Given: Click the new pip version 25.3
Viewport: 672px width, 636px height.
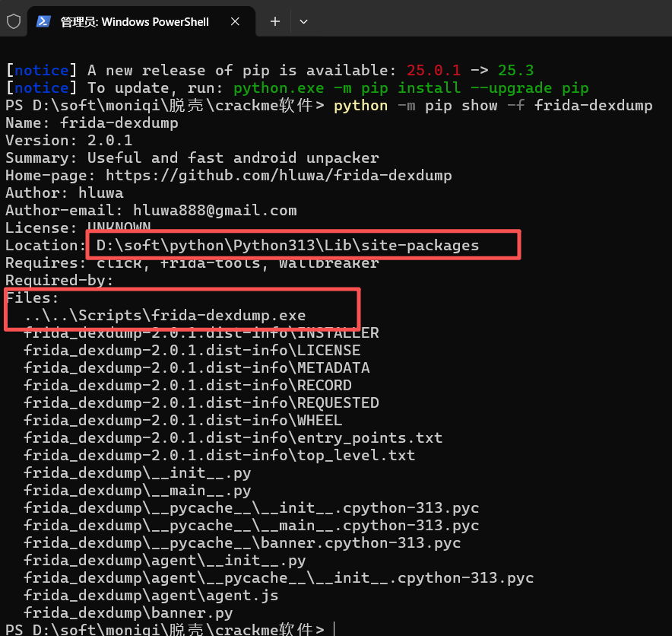Looking at the screenshot, I should (515, 70).
